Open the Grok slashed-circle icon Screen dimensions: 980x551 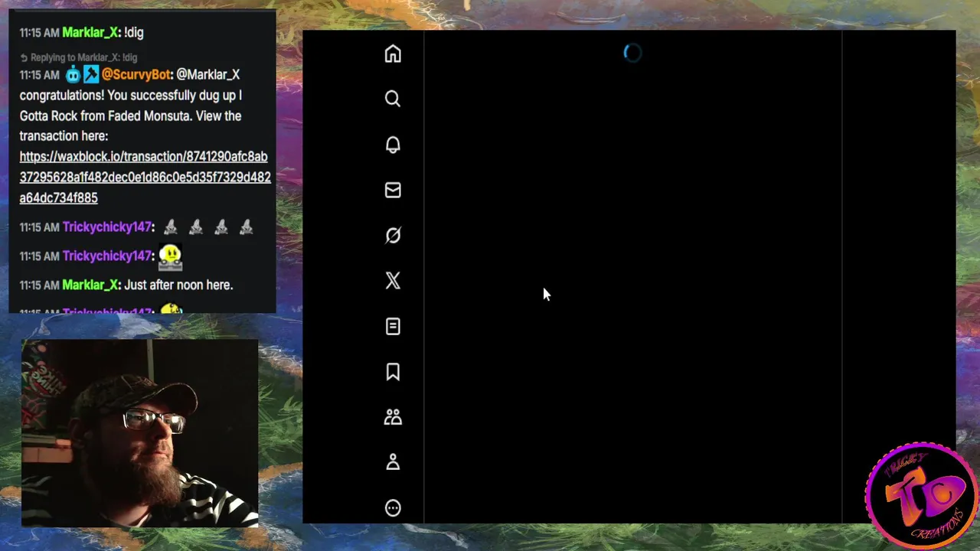(x=393, y=235)
